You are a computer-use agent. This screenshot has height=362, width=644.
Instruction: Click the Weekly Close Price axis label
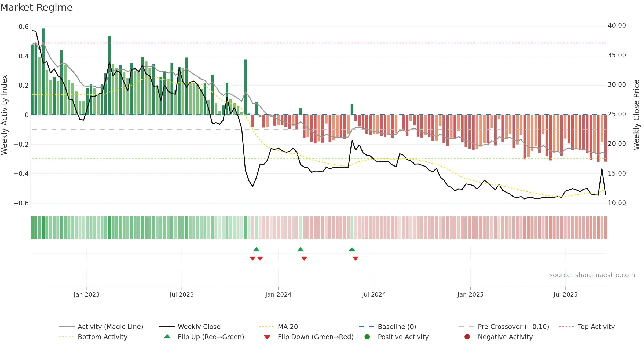[x=636, y=115]
